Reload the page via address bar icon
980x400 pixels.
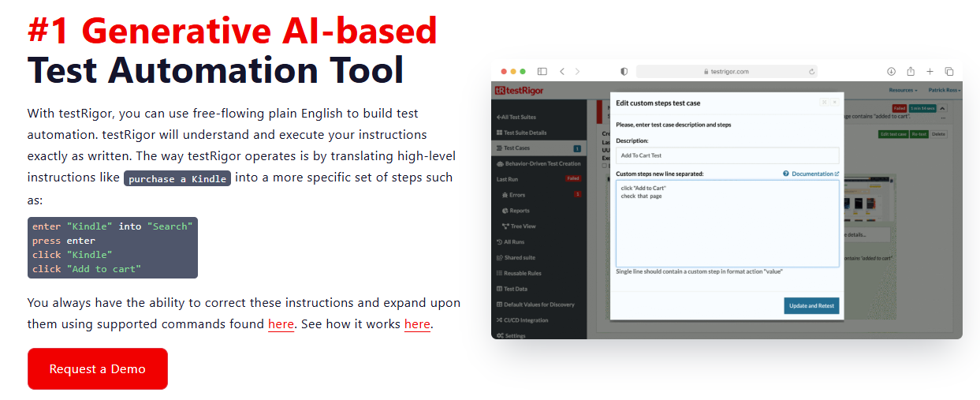point(811,71)
